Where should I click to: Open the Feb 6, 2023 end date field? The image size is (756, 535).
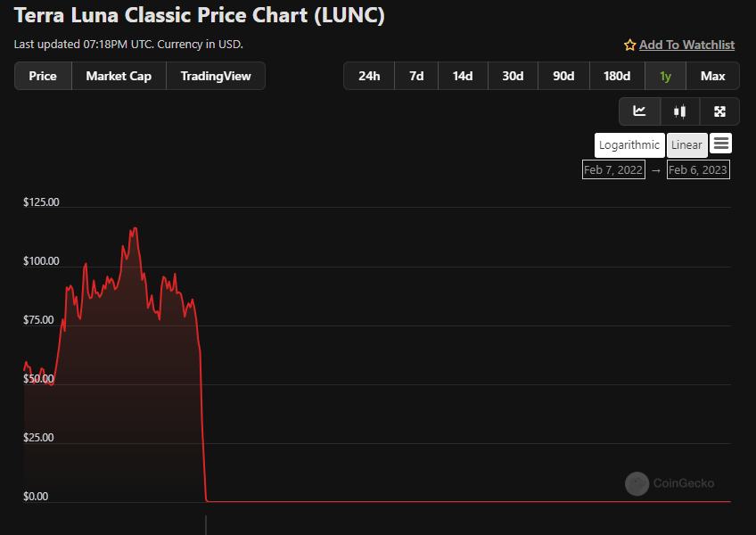(x=699, y=169)
